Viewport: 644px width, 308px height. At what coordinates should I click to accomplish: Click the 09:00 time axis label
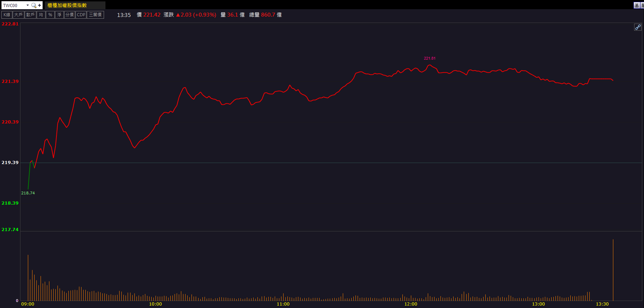coord(28,304)
